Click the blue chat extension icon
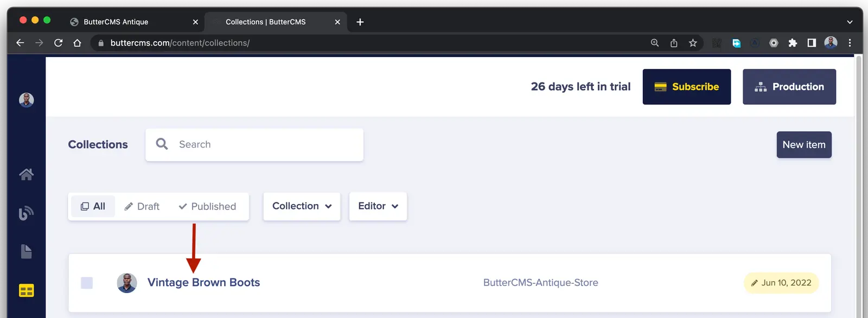 coord(736,43)
